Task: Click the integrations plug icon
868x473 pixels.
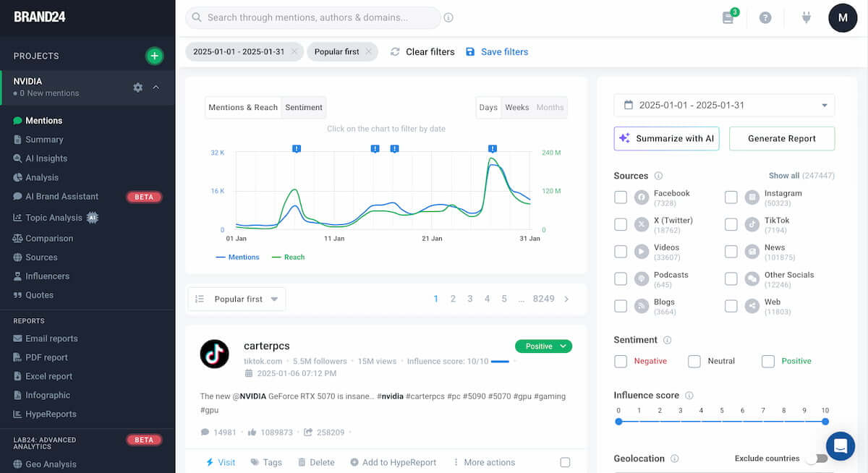Action: click(x=806, y=17)
